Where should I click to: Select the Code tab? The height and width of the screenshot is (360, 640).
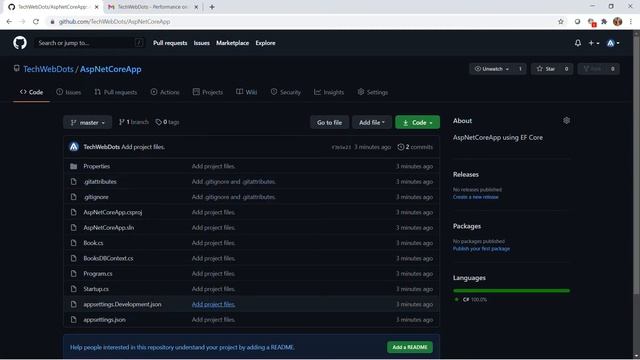[x=31, y=92]
